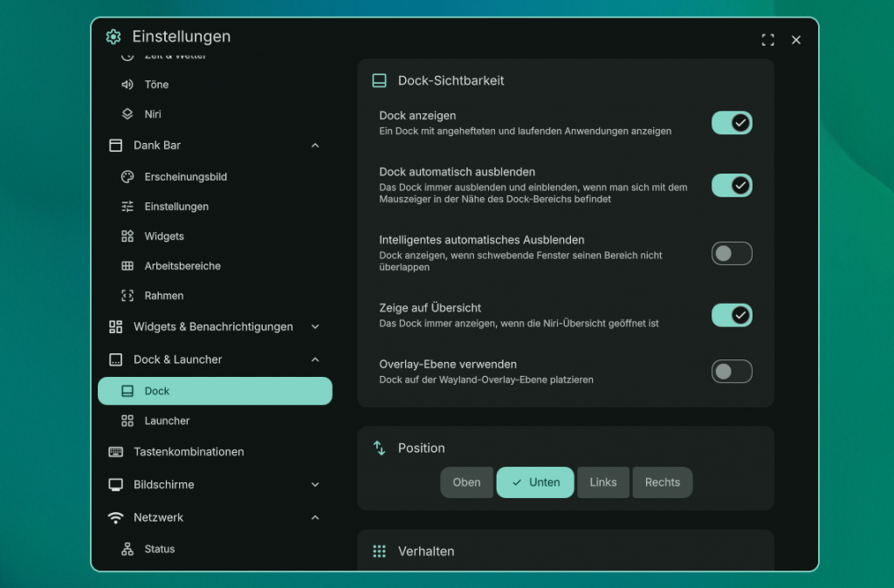Click the grid icon next to Arbeitsbereiche
The height and width of the screenshot is (588, 894).
point(127,265)
